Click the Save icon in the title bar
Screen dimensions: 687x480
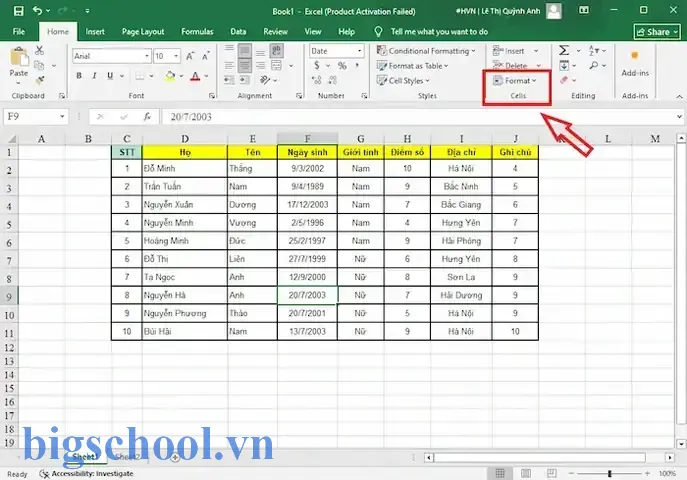[x=18, y=11]
